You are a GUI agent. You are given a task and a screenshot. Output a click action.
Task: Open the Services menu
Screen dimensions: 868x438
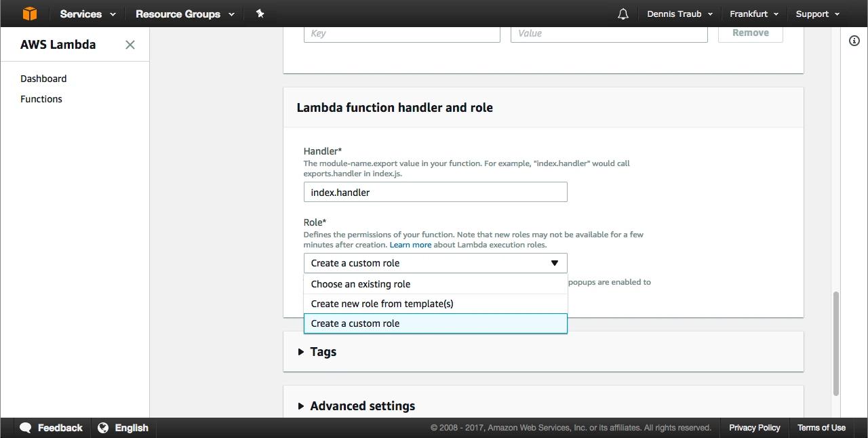tap(87, 14)
